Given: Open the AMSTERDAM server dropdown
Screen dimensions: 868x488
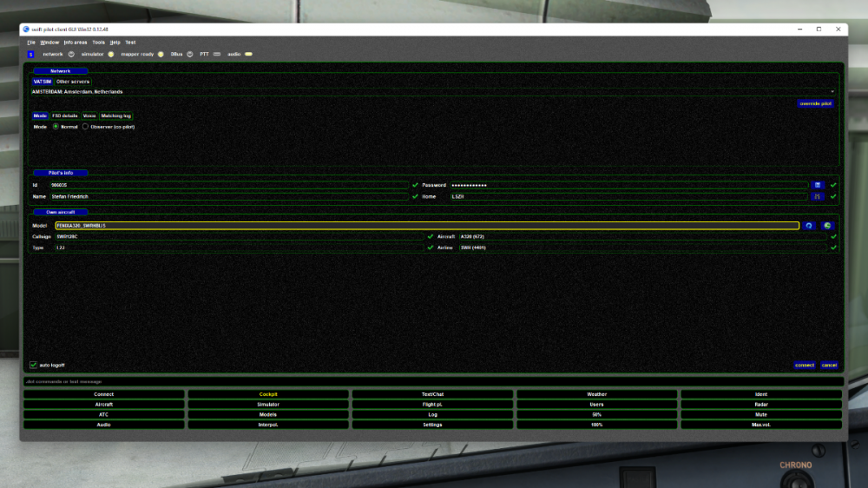Looking at the screenshot, I should click(433, 92).
